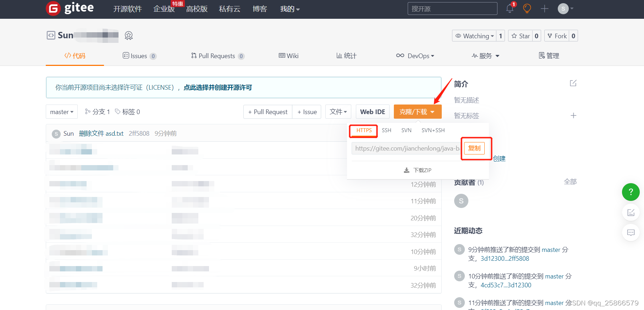Click the Star count 0
The width and height of the screenshot is (644, 310).
[x=536, y=36]
